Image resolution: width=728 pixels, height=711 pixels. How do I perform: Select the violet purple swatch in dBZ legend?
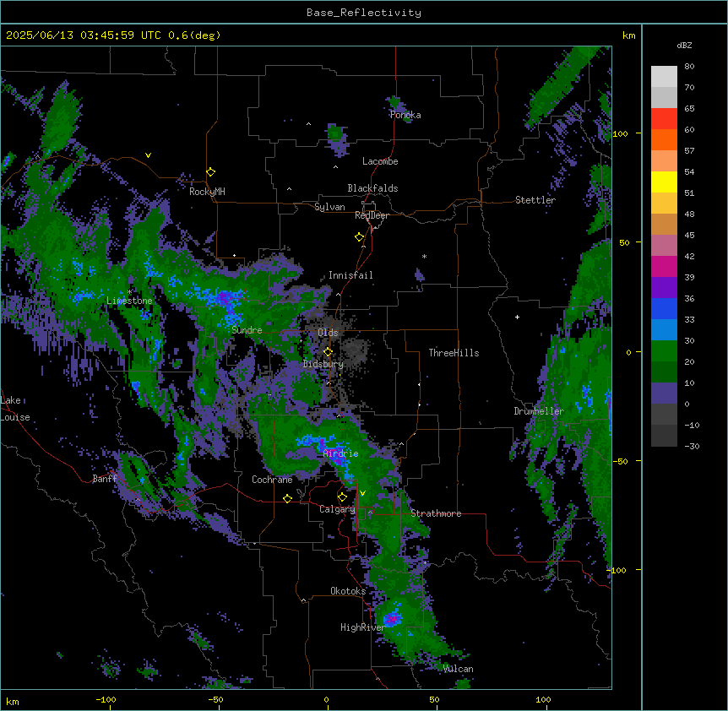pyautogui.click(x=664, y=287)
